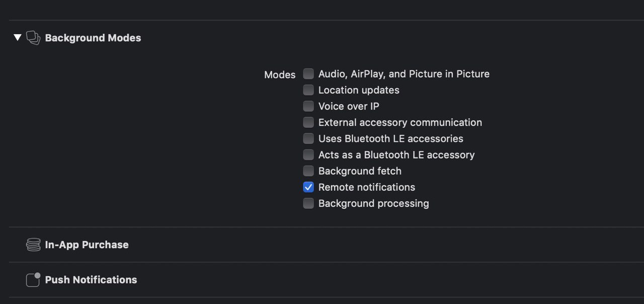
Task: Select the Background Modes section title
Action: click(93, 38)
